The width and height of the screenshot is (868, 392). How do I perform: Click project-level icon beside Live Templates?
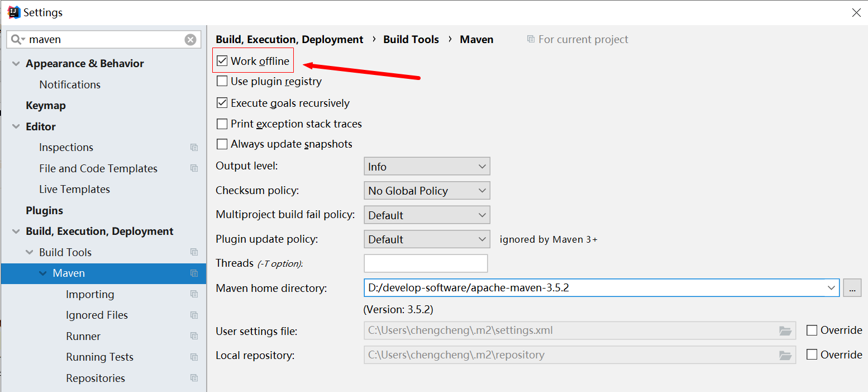[194, 190]
